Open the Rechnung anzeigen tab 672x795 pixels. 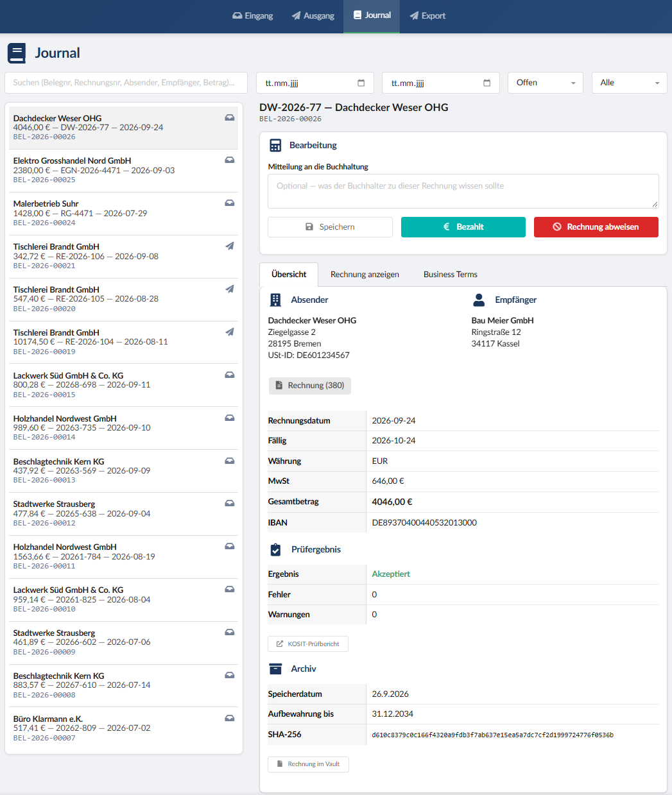(x=365, y=275)
